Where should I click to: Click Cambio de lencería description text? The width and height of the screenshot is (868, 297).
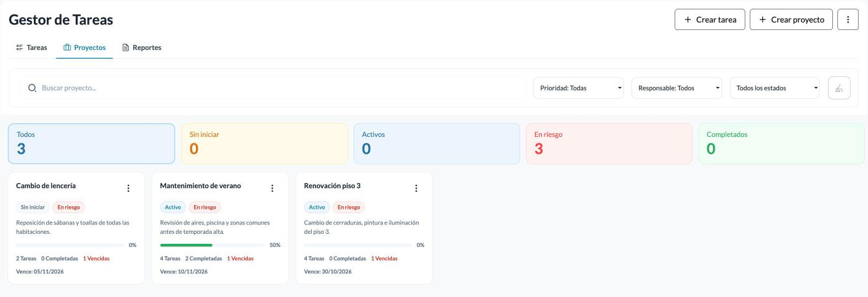point(73,227)
